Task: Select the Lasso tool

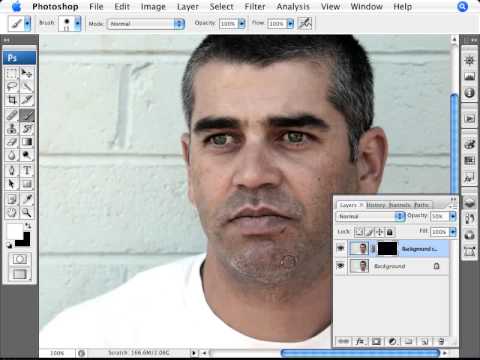Action: tap(12, 87)
